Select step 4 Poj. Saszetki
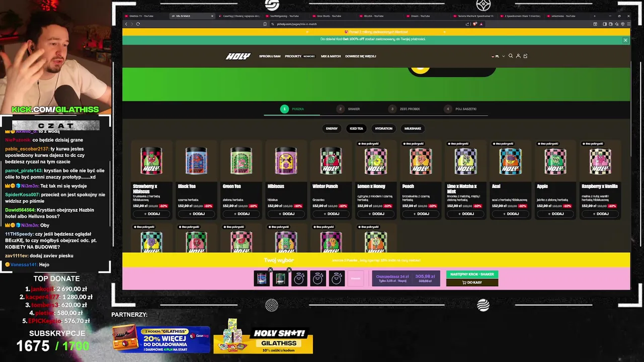The image size is (644, 362). (460, 109)
